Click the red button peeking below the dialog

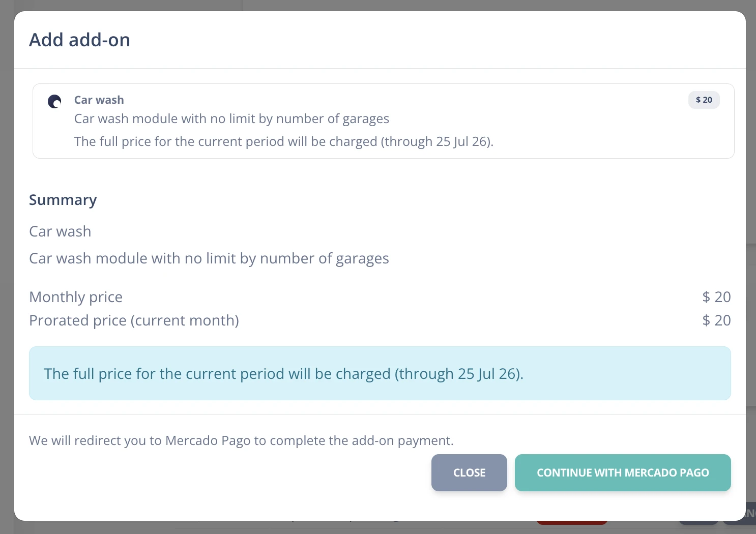(572, 522)
